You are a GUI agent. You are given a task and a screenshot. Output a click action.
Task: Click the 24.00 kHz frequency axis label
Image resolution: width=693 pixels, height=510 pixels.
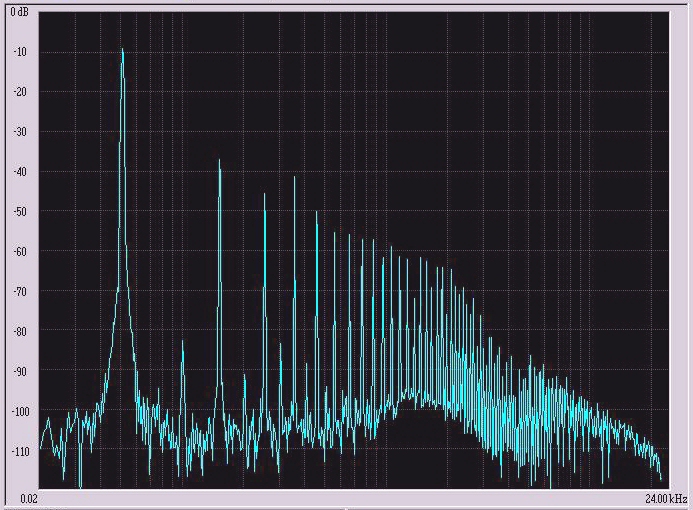(666, 499)
